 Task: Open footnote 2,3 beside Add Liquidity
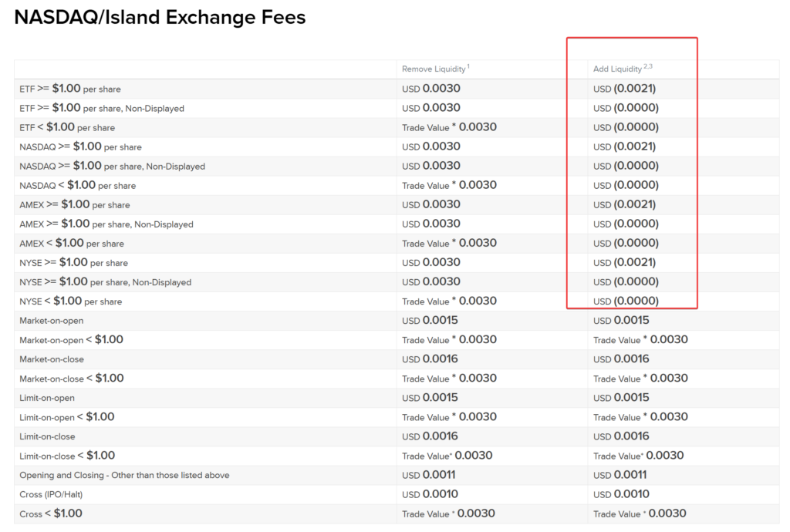648,67
